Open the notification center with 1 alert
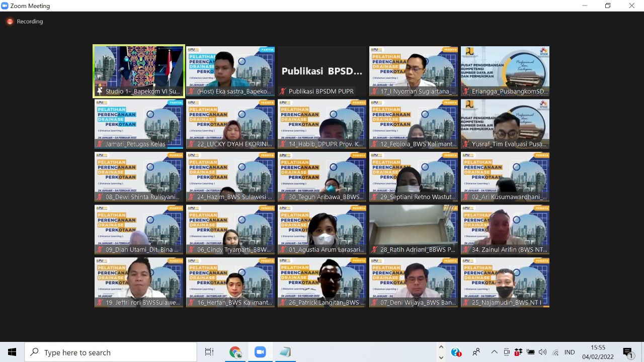644x362 pixels. click(627, 352)
